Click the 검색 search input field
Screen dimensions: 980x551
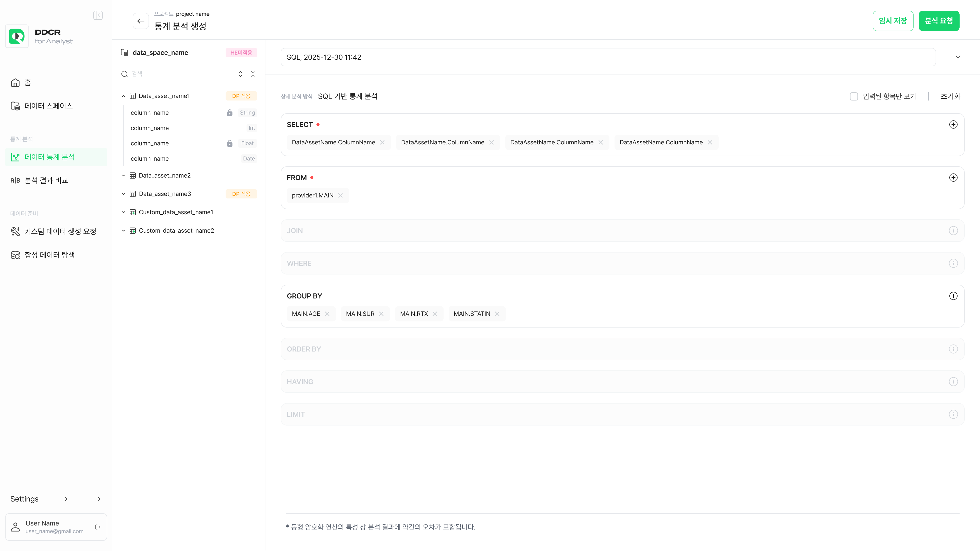click(179, 74)
